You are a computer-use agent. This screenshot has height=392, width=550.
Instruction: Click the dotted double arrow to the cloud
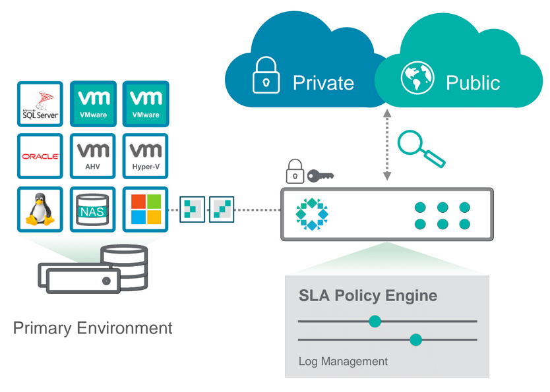tap(387, 145)
